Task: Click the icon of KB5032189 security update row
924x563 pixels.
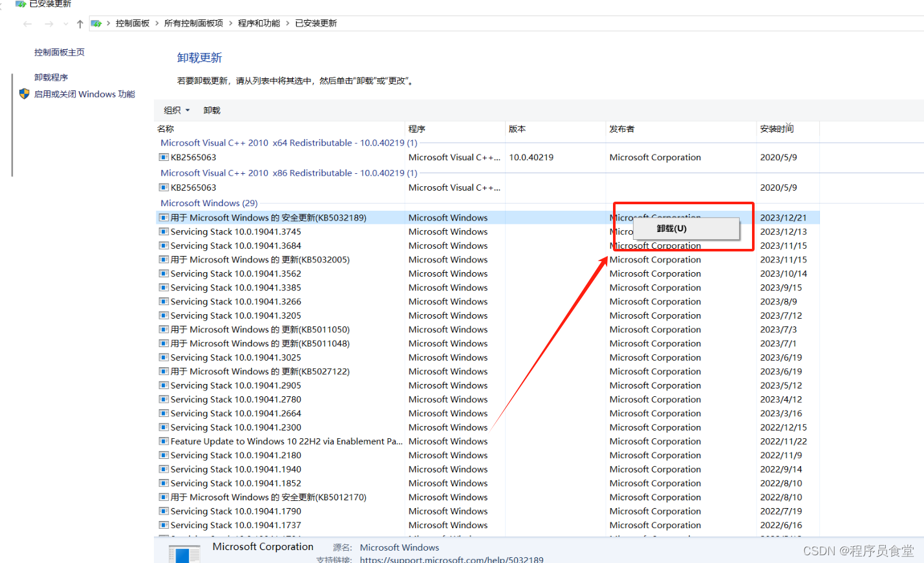Action: [x=164, y=218]
